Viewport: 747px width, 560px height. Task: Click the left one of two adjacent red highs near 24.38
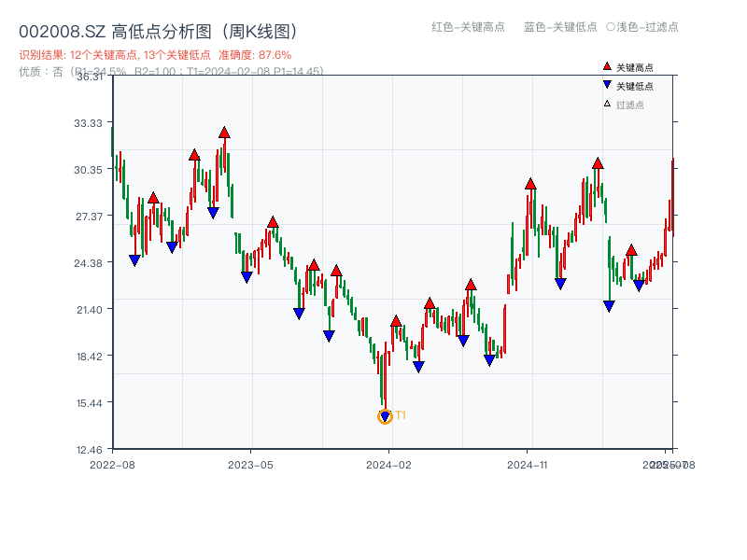(x=314, y=265)
